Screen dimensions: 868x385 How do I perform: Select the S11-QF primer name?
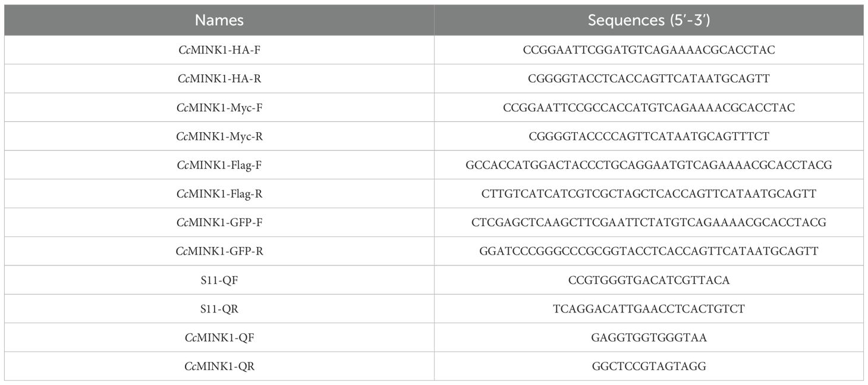point(219,280)
